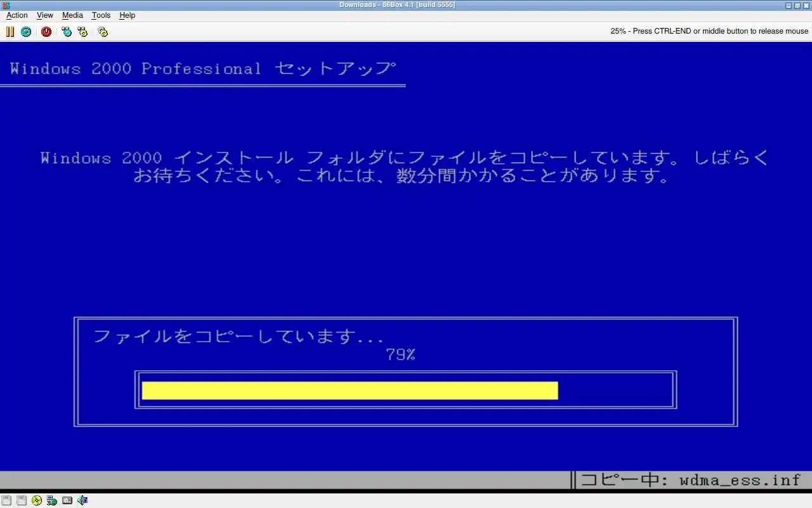Minimize the 86Box window

pos(789,5)
